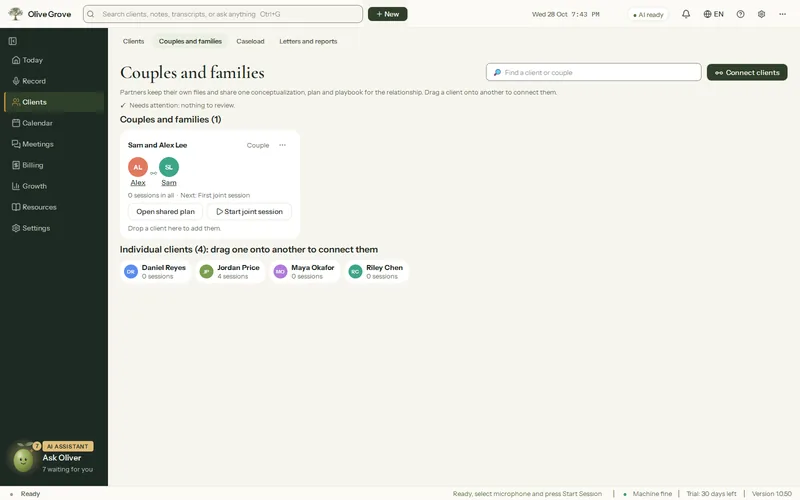Click the AI ready status indicator
The image size is (800, 500).
pos(648,14)
